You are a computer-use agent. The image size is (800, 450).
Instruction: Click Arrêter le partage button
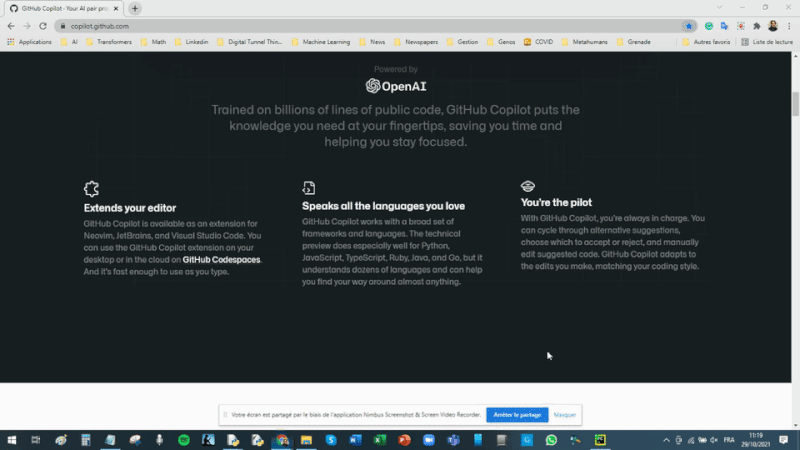click(517, 415)
